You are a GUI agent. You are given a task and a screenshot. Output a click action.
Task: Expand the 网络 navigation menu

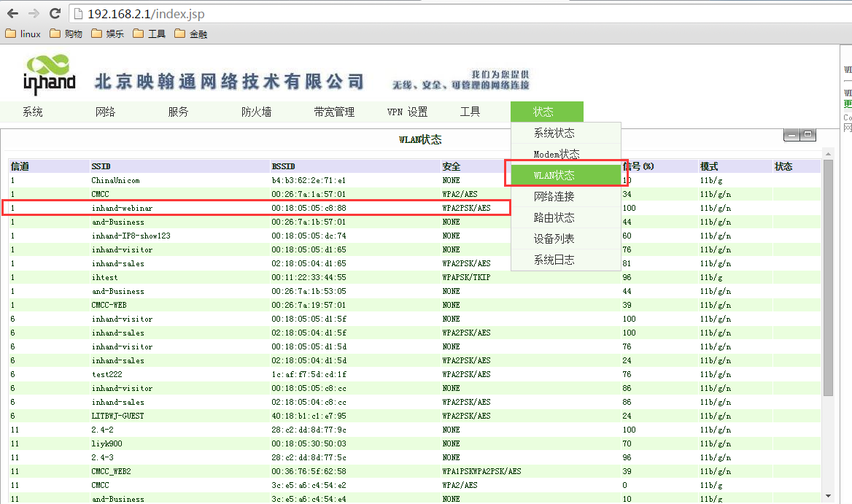(x=106, y=112)
